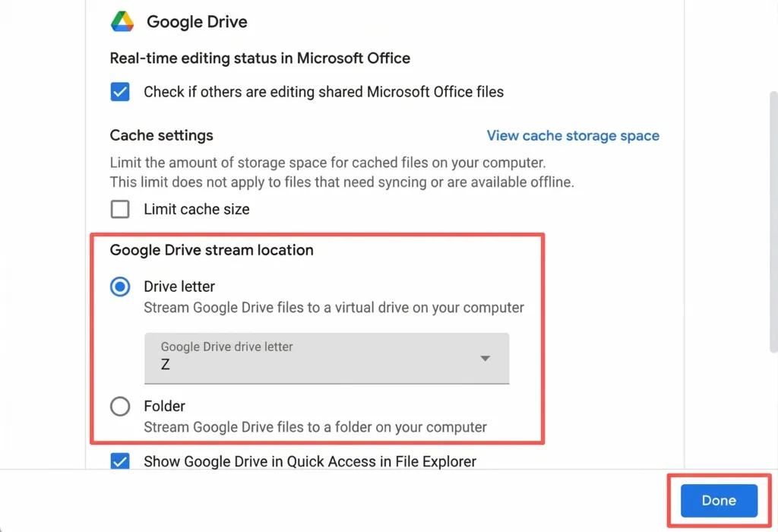This screenshot has width=778, height=532.
Task: Click the stream to virtual drive description
Action: pos(334,308)
